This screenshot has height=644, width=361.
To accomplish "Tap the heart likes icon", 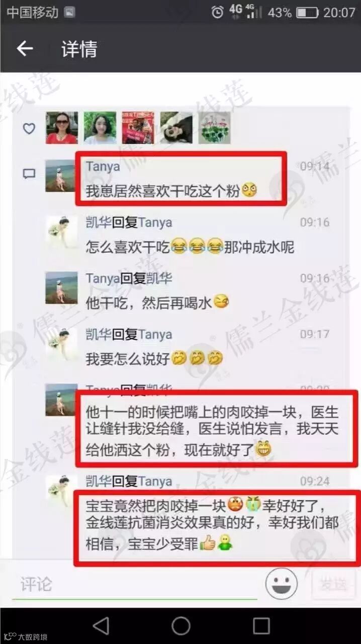I will [x=30, y=128].
